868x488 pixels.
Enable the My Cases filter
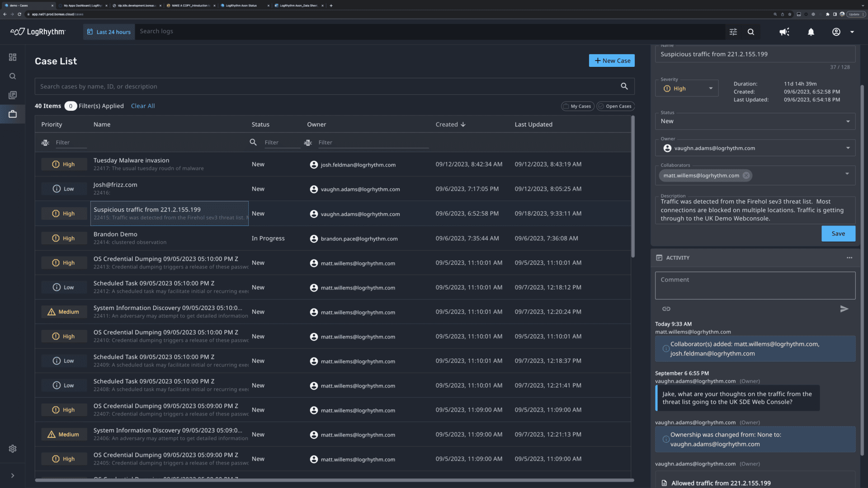(x=577, y=106)
